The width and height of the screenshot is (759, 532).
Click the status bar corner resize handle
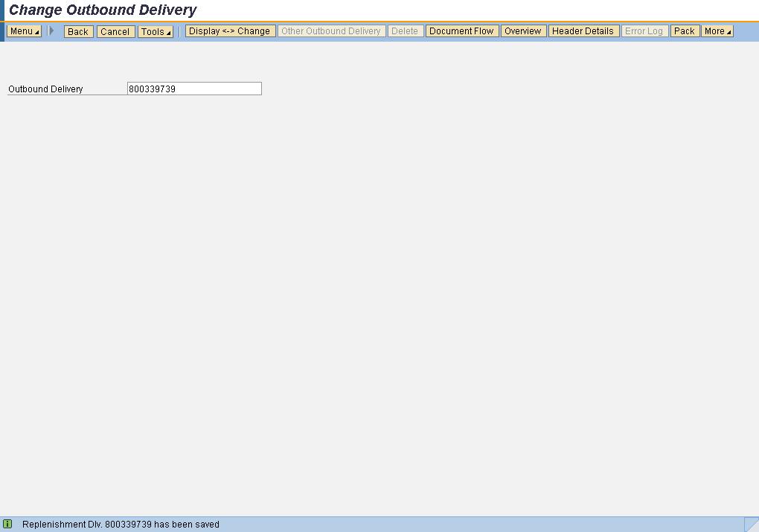(752, 525)
